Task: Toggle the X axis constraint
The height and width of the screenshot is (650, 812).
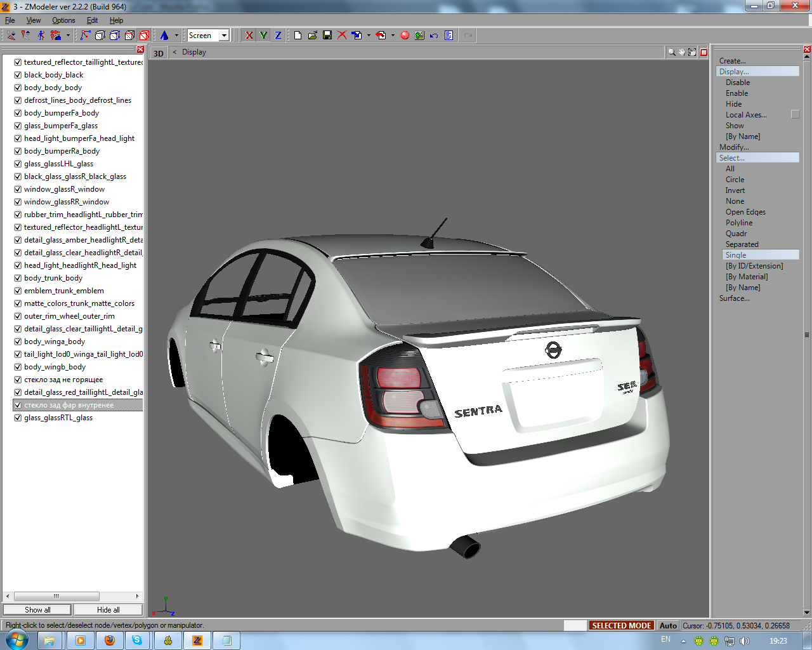Action: pyautogui.click(x=249, y=36)
